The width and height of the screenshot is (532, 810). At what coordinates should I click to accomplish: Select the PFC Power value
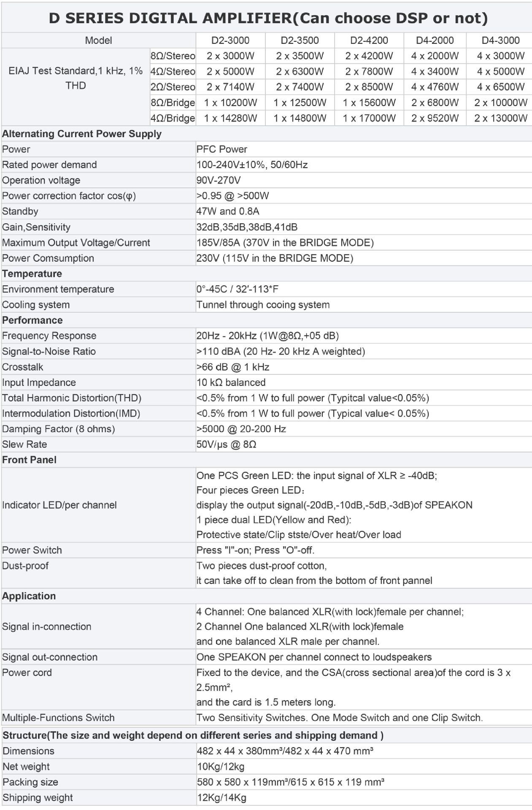(221, 149)
